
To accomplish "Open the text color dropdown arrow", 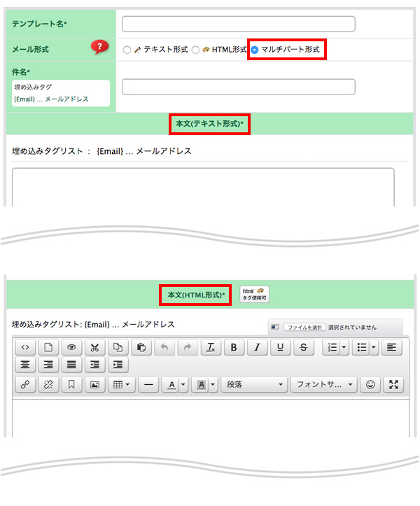I will pos(183,384).
